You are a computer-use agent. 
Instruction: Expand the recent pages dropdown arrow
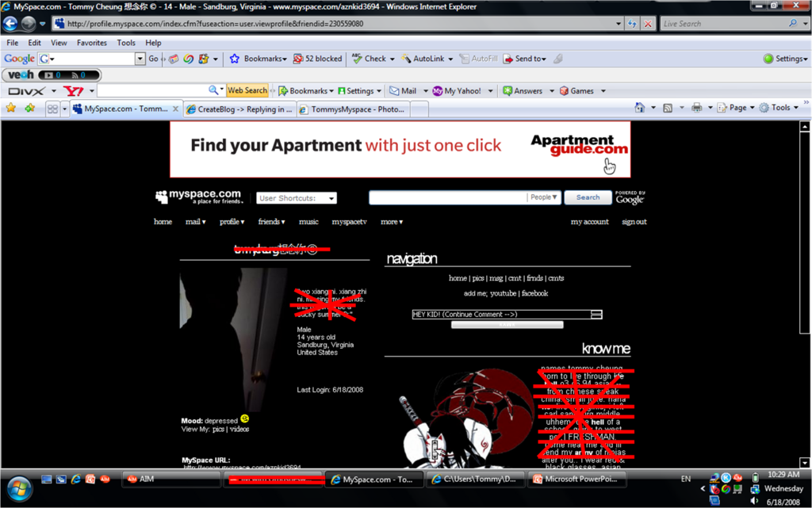43,24
